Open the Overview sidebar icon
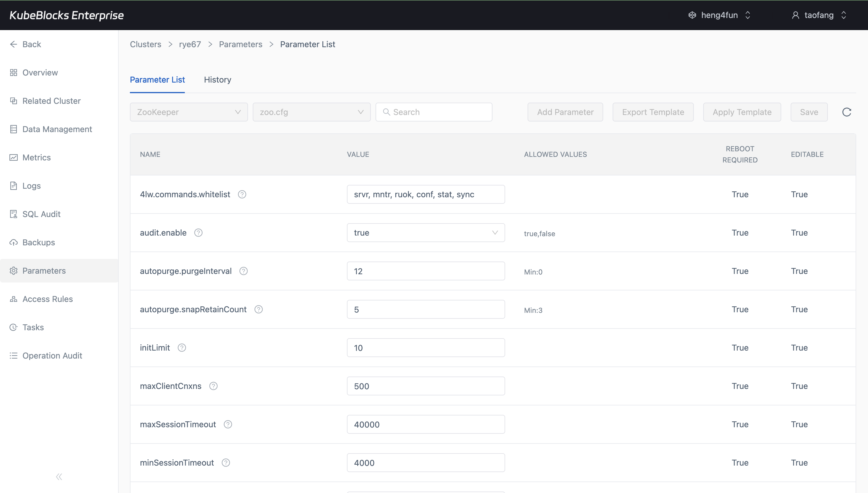Image resolution: width=868 pixels, height=493 pixels. pos(14,72)
